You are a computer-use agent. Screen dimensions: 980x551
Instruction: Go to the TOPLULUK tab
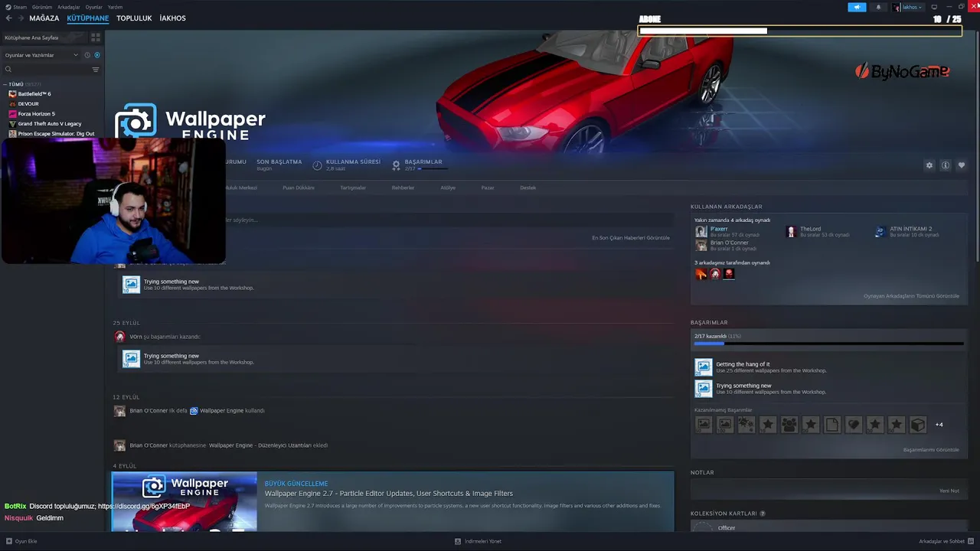click(x=135, y=18)
